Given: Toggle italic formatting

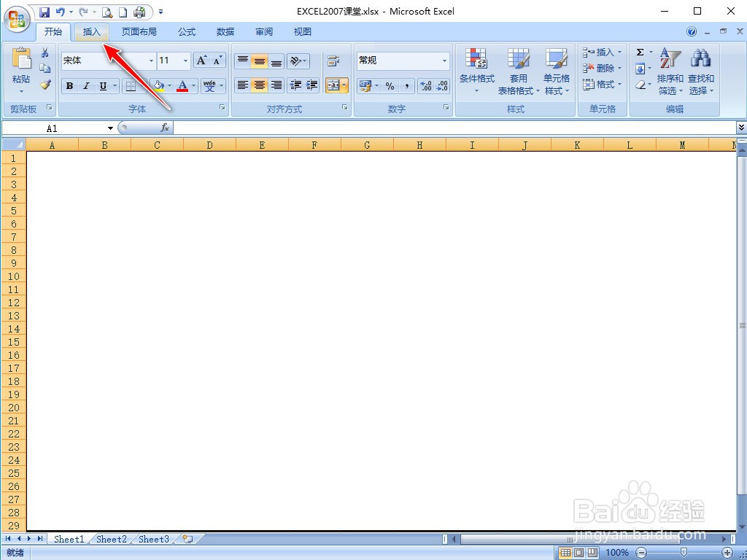Looking at the screenshot, I should pos(85,85).
